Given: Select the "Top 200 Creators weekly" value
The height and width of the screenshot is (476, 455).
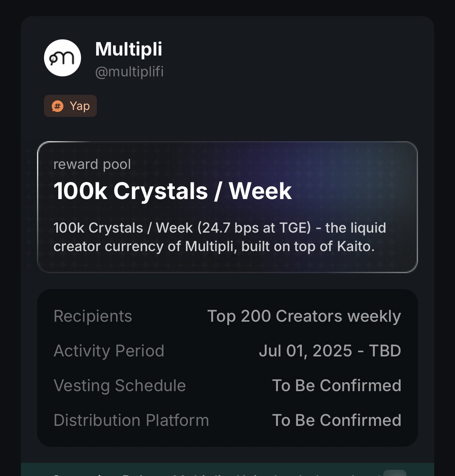Looking at the screenshot, I should pyautogui.click(x=304, y=316).
